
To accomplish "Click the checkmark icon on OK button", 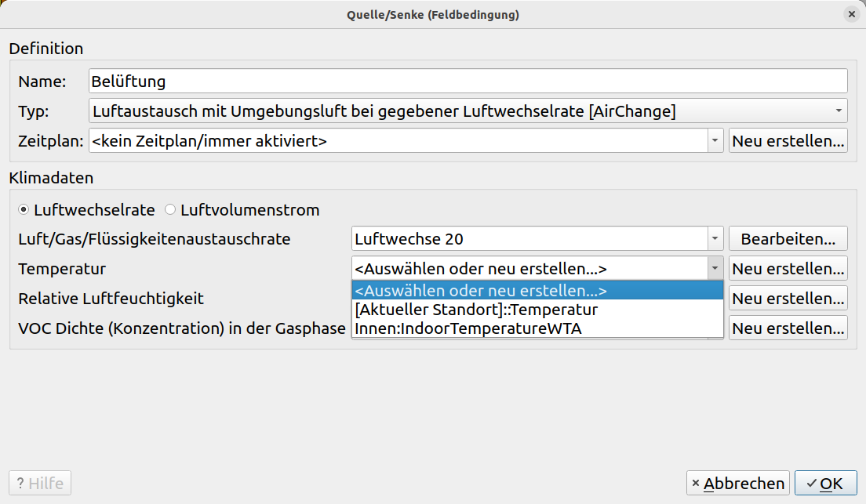I will point(811,484).
